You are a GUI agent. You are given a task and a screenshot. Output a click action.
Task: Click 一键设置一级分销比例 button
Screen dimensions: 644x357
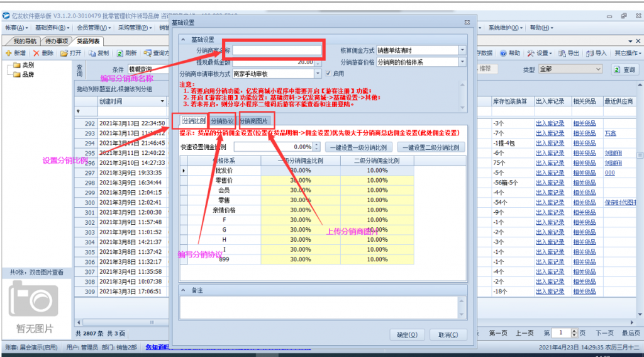coord(359,147)
